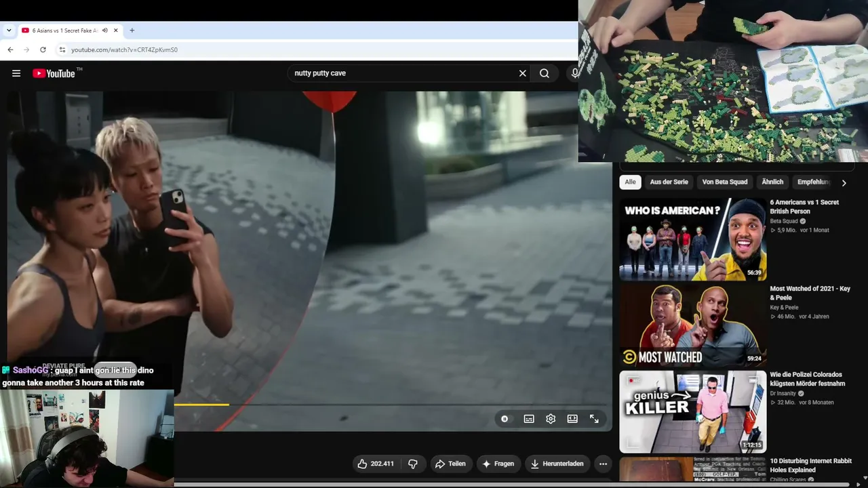Open site information icon in address bar
Image resolution: width=868 pixels, height=488 pixels.
[x=62, y=49]
